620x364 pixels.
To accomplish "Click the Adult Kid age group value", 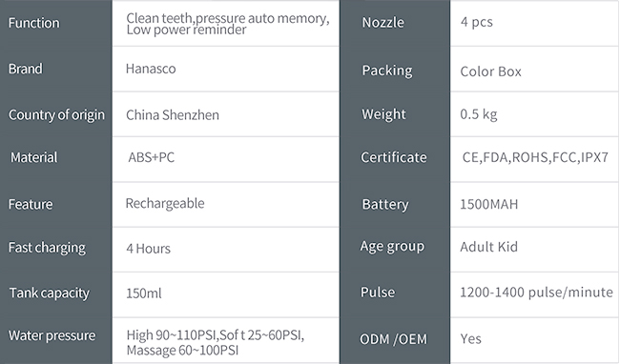I will coord(488,247).
